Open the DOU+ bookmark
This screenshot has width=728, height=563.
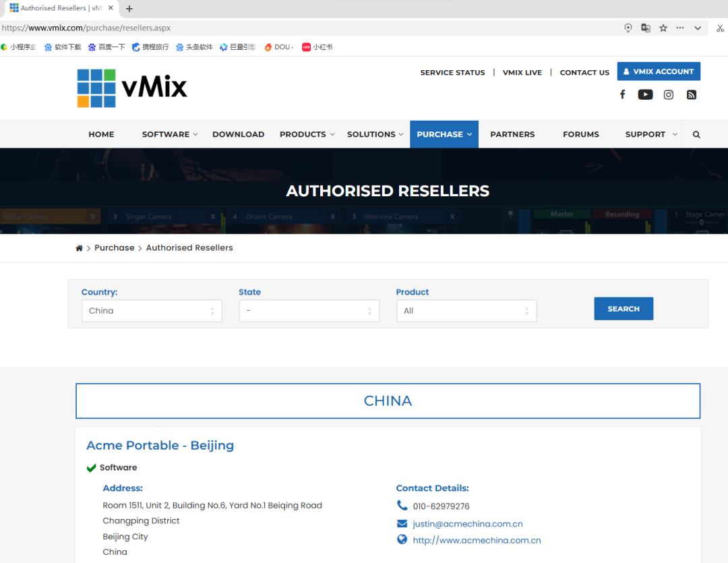coord(279,47)
